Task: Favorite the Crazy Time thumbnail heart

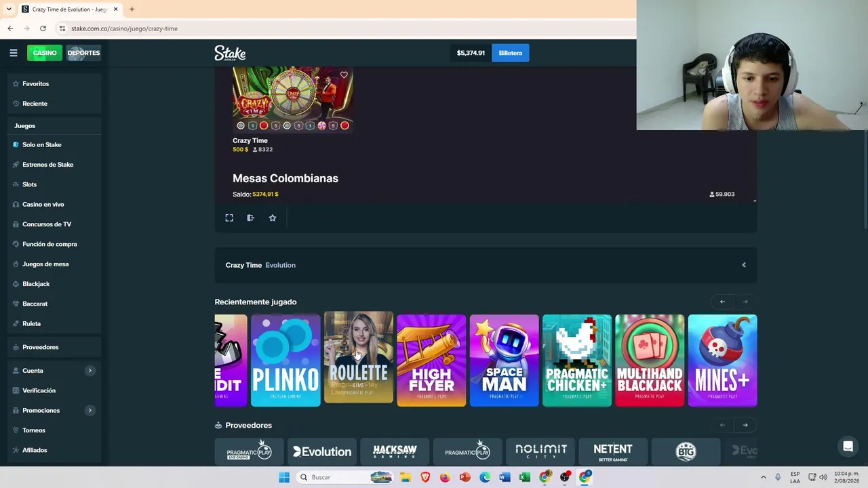Action: [x=344, y=75]
